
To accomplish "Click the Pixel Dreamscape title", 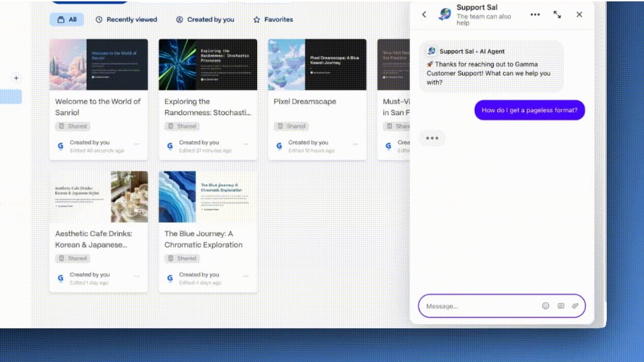I will tap(304, 101).
